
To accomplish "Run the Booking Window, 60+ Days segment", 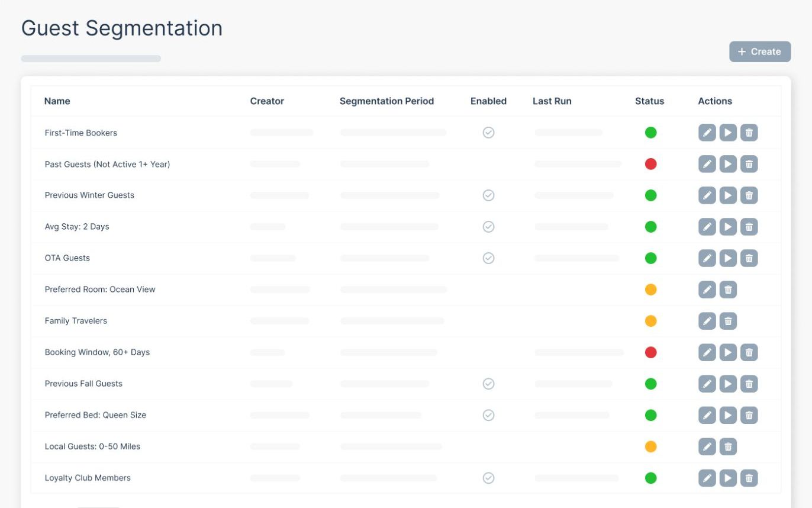I will pos(728,352).
